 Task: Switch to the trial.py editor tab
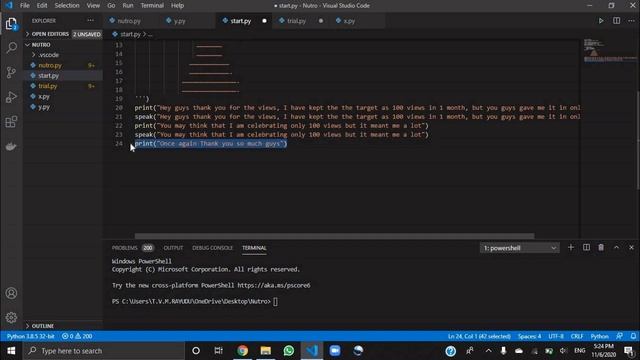pos(297,21)
